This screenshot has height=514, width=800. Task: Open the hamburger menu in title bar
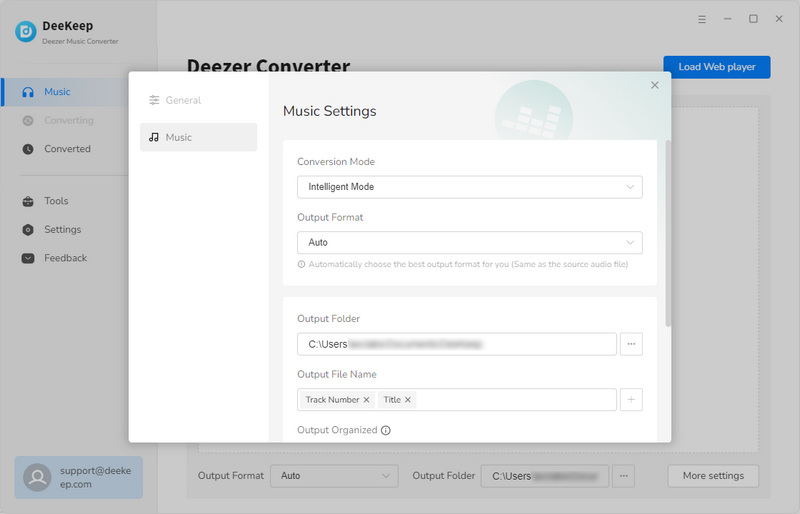click(702, 19)
